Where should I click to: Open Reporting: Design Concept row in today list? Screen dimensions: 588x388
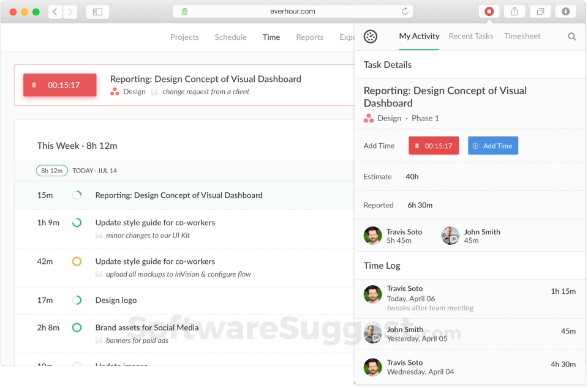click(184, 195)
